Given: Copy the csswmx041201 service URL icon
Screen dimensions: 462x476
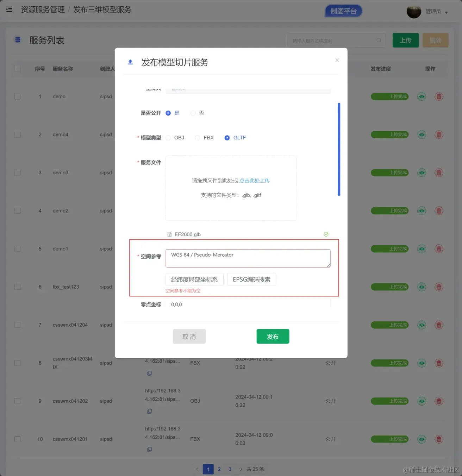Looking at the screenshot, I should point(149,449).
